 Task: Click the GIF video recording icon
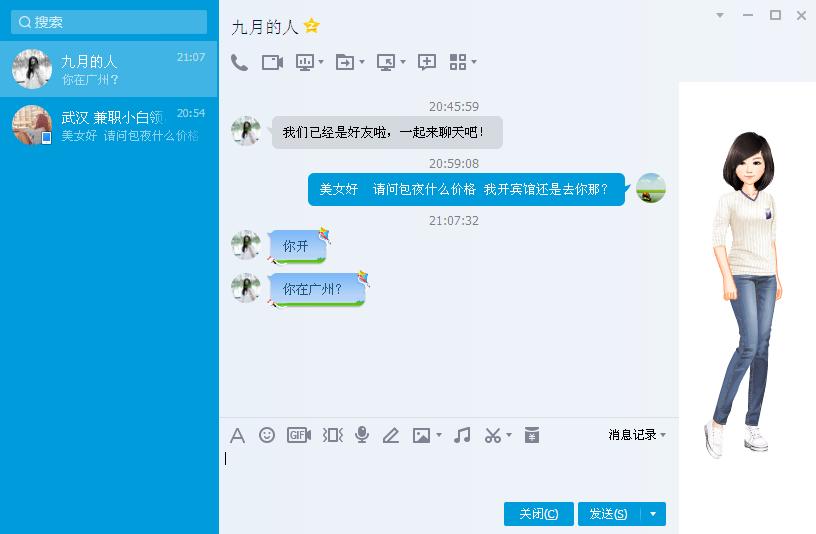click(x=299, y=435)
